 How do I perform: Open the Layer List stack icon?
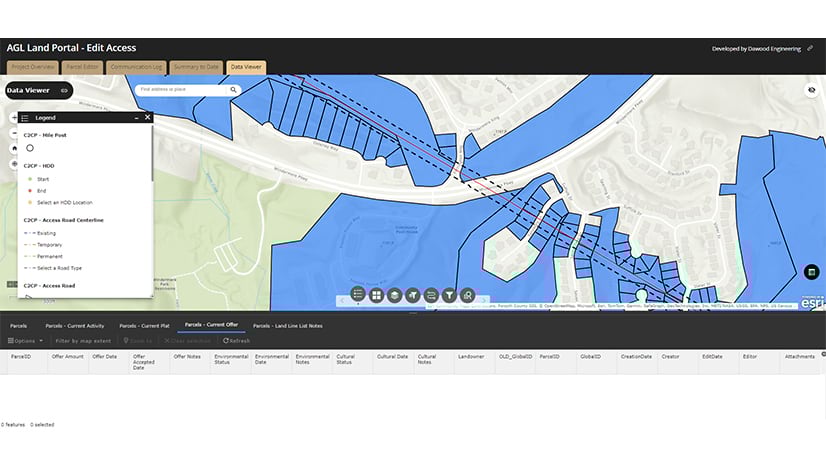tap(395, 295)
